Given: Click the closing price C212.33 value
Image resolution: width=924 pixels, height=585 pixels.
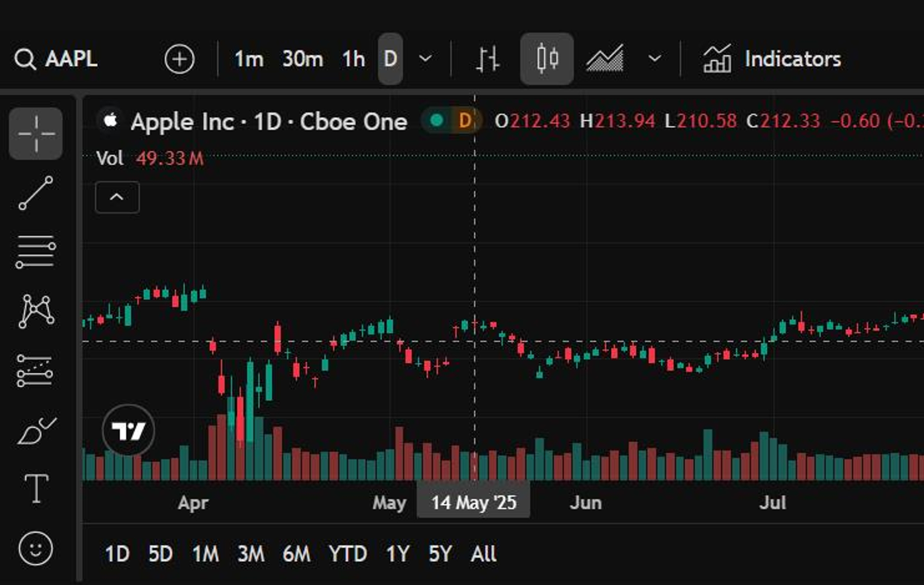Looking at the screenshot, I should (x=784, y=121).
